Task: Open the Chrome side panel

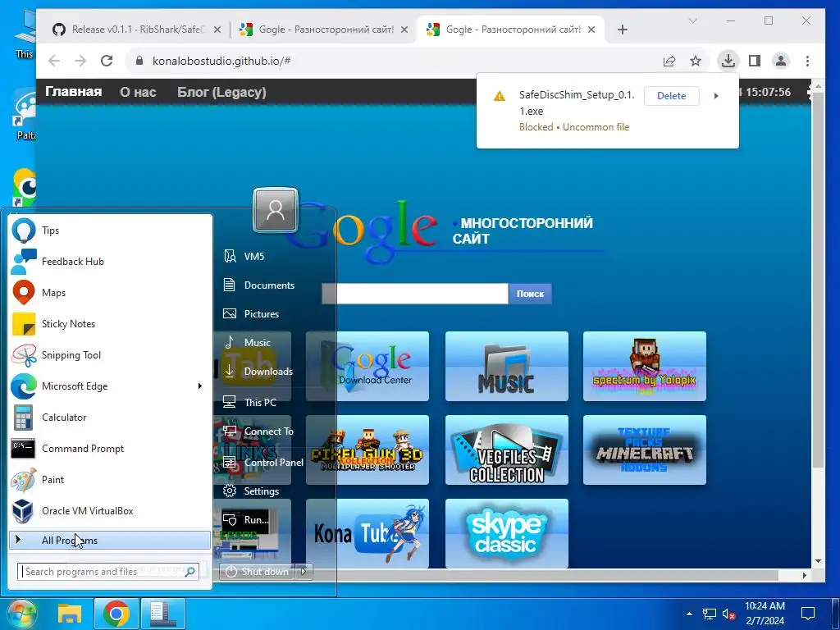Action: pos(755,61)
